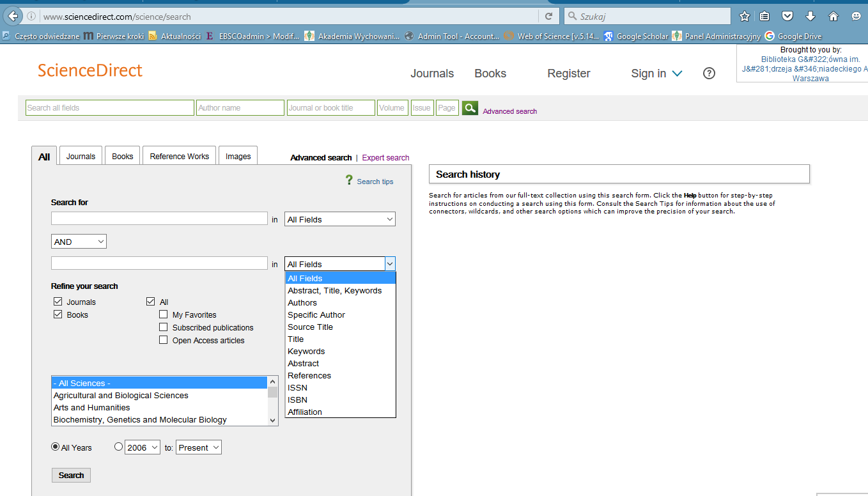
Task: Click the first Search for text field
Action: click(159, 219)
